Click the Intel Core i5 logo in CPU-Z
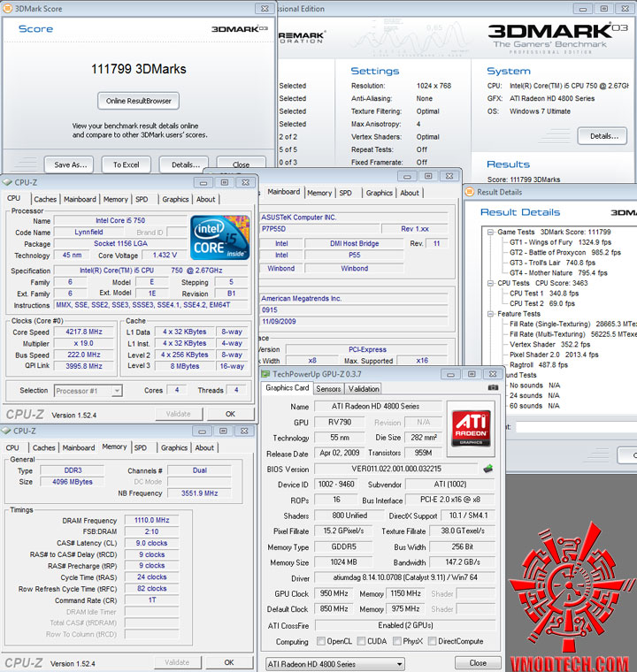Screen dimensions: 637x672 coord(219,238)
